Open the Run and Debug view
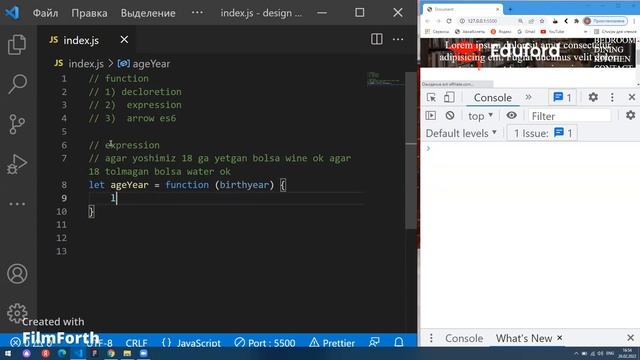Image resolution: width=640 pixels, height=360 pixels. [x=17, y=164]
